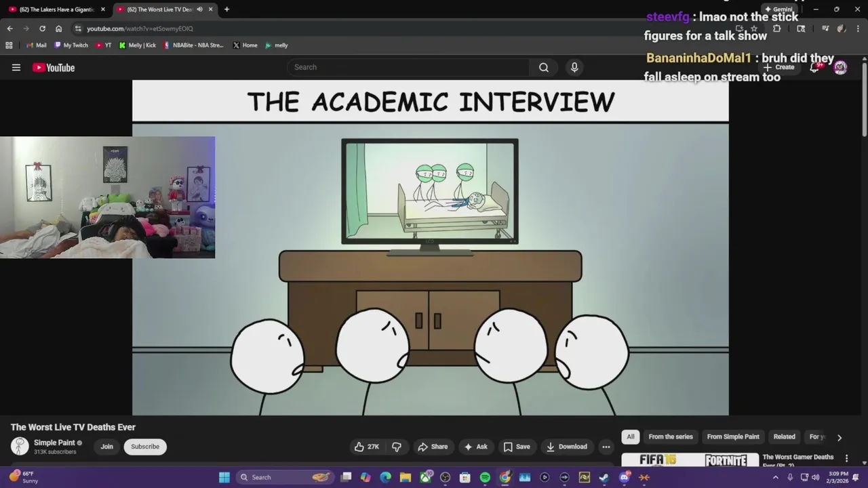This screenshot has width=868, height=488.
Task: Open the melly bookmark
Action: (x=277, y=45)
